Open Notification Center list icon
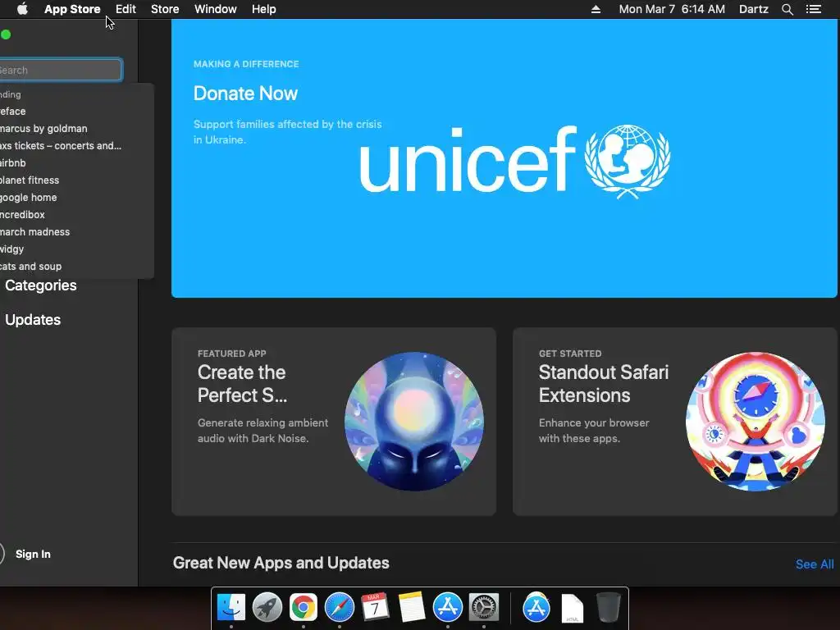 click(x=814, y=9)
